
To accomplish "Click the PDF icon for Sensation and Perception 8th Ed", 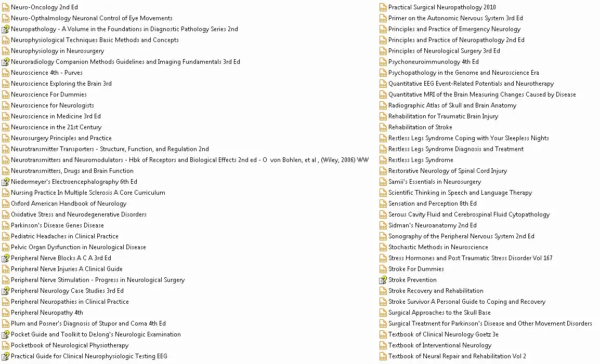I will [x=383, y=204].
